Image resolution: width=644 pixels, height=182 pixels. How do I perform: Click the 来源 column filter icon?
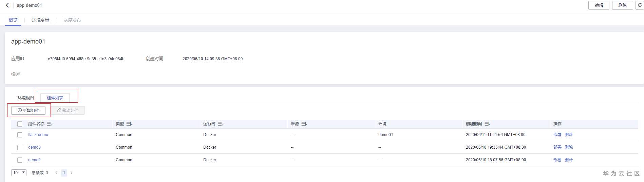tap(304, 124)
